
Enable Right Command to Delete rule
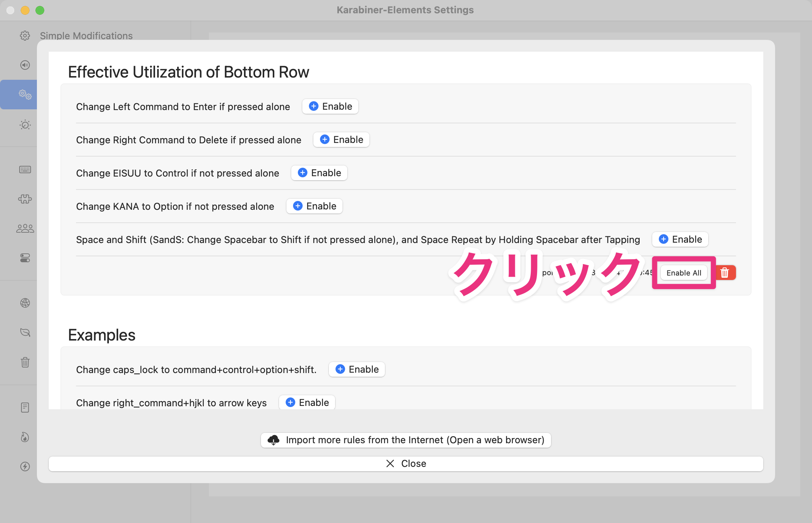[x=341, y=140]
